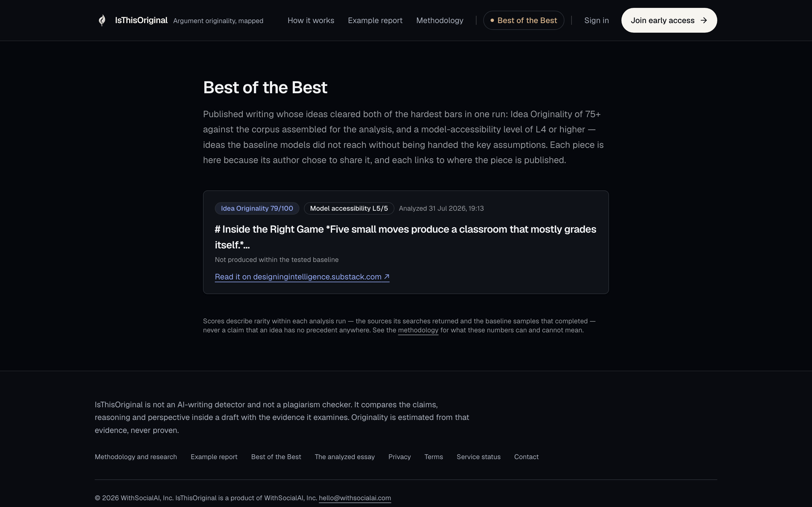Click the Idea Originality 79/100 badge

pos(257,208)
